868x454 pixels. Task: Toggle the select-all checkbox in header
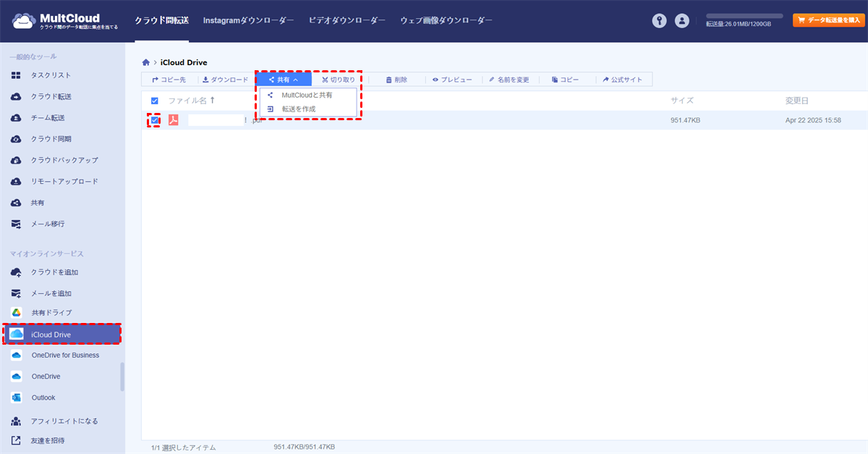[155, 101]
